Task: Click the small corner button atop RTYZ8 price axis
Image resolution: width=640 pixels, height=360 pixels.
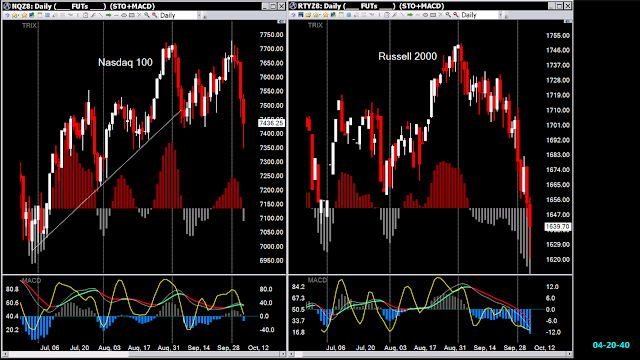Action: pyautogui.click(x=568, y=21)
